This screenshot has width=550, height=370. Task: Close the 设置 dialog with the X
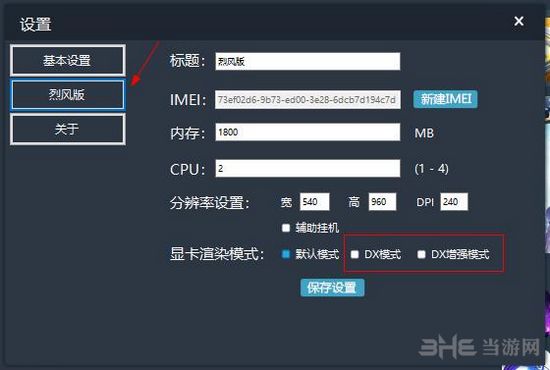tap(519, 21)
